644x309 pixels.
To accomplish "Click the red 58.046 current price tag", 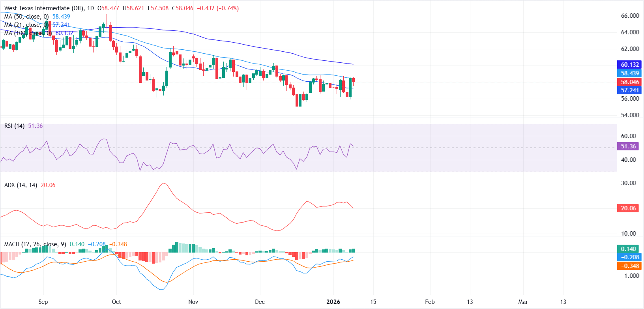I will [629, 82].
